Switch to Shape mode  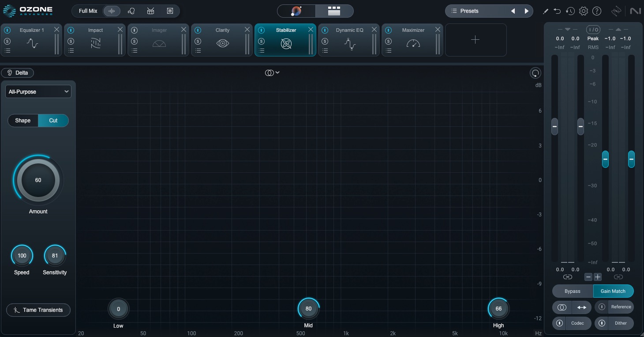coord(23,121)
